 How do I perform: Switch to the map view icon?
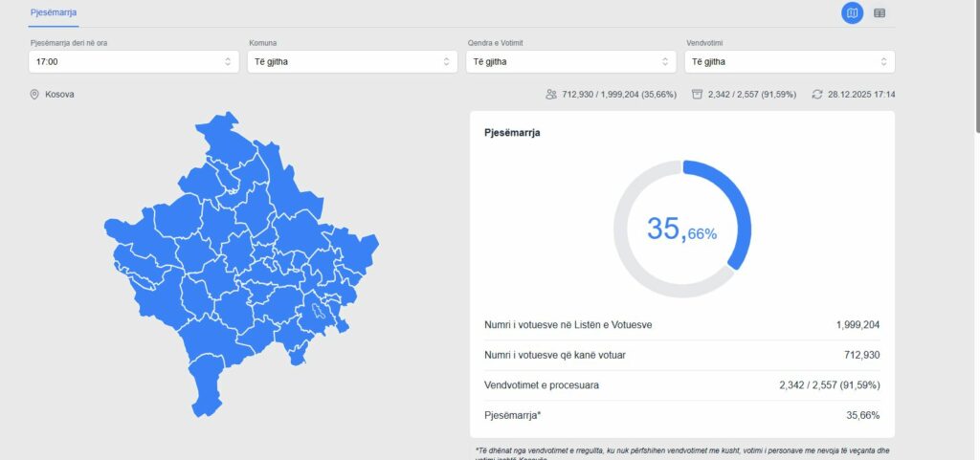852,12
